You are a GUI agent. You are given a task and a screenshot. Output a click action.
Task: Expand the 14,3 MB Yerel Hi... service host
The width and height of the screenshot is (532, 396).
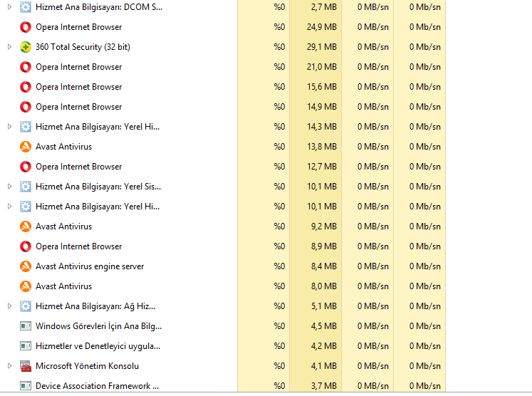[x=9, y=127]
